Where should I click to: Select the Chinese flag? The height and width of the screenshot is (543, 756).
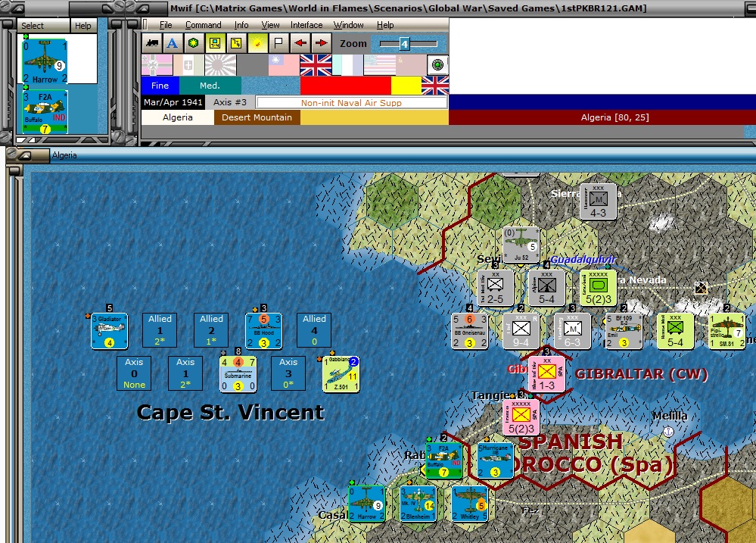coord(284,65)
